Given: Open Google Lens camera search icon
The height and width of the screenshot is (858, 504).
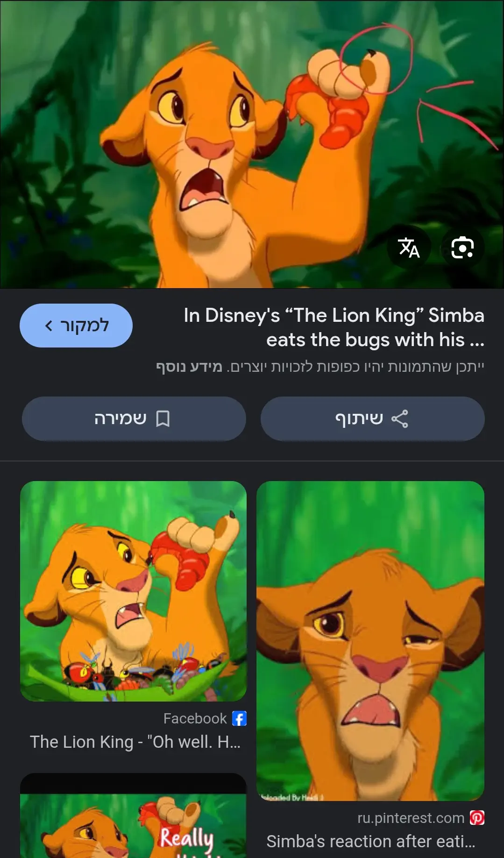Looking at the screenshot, I should coord(462,247).
